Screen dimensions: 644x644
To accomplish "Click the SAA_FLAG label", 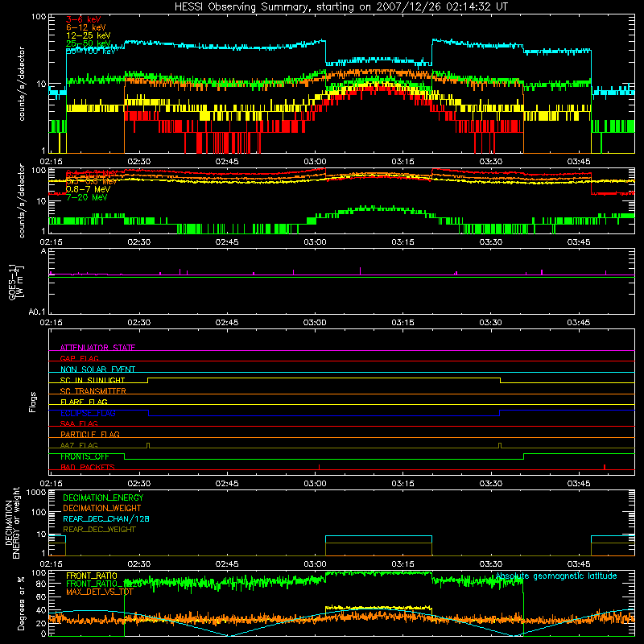I will 79,423.
